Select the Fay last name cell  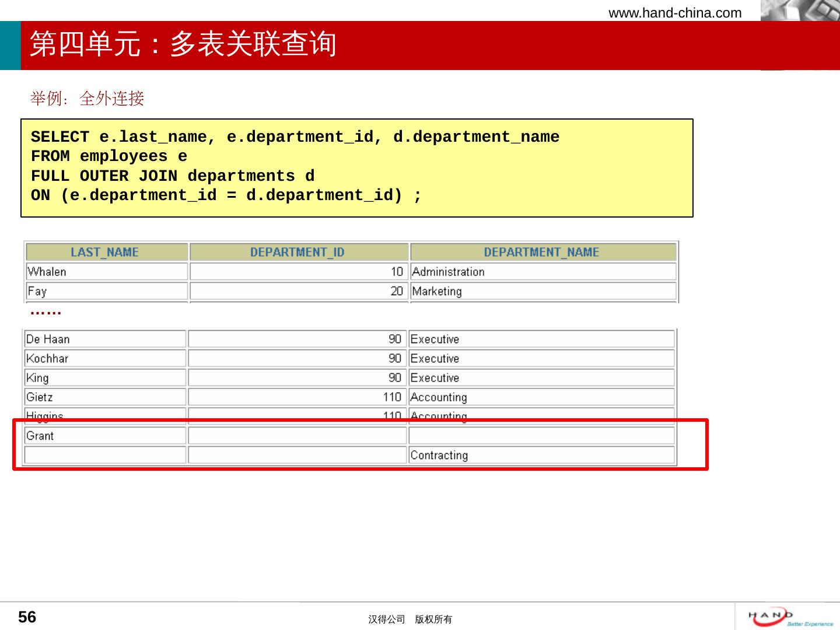(x=107, y=291)
